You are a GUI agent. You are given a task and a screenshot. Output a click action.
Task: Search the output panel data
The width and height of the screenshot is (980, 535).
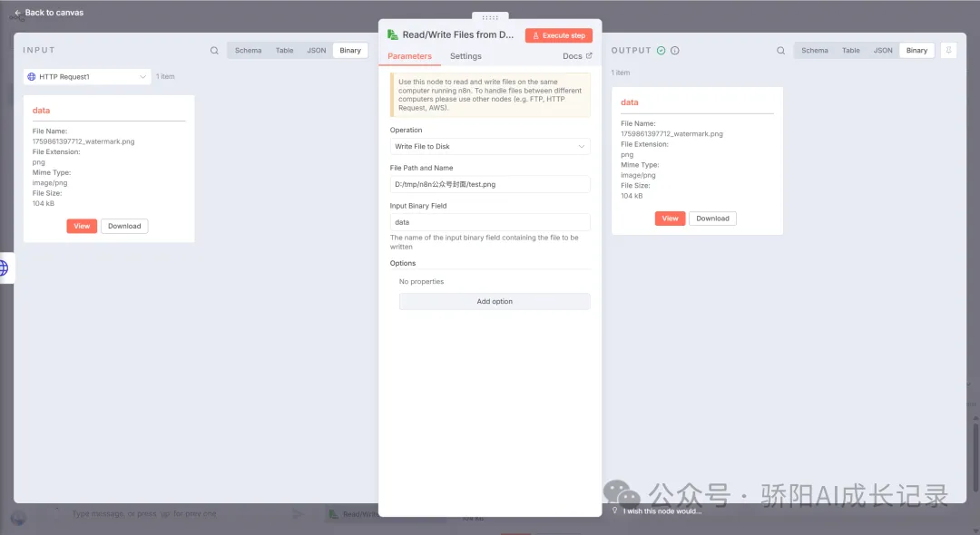coord(780,51)
